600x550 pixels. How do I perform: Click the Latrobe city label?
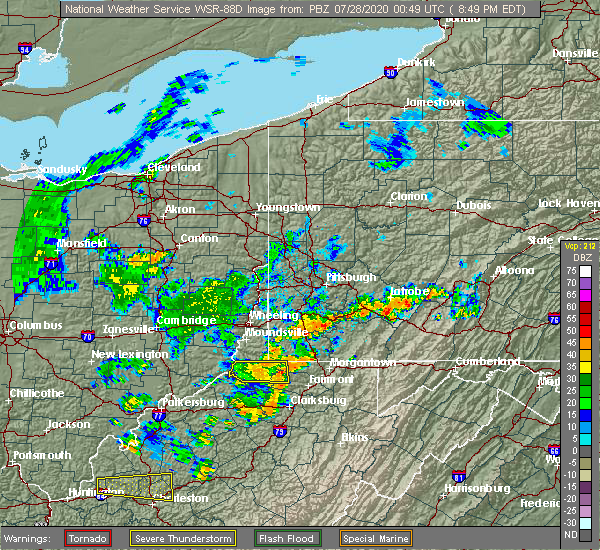[409, 291]
